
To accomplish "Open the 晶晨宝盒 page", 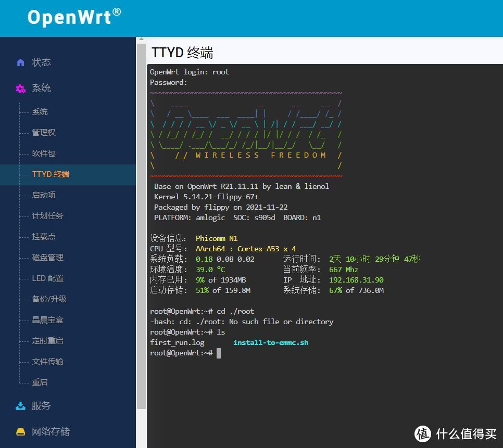I will point(47,320).
